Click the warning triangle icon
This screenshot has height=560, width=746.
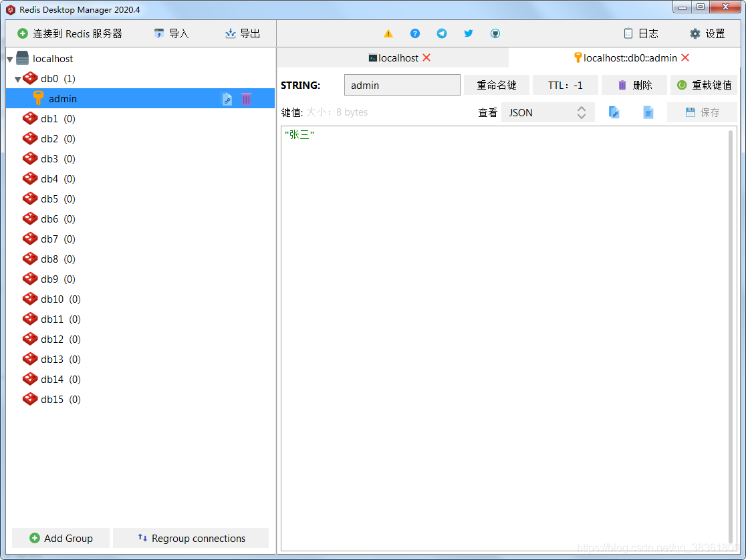[x=388, y=33]
